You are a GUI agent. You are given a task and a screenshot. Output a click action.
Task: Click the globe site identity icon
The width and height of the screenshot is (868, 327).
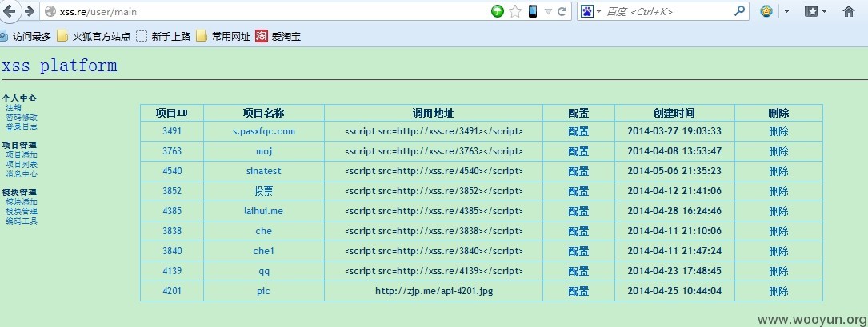click(x=50, y=12)
